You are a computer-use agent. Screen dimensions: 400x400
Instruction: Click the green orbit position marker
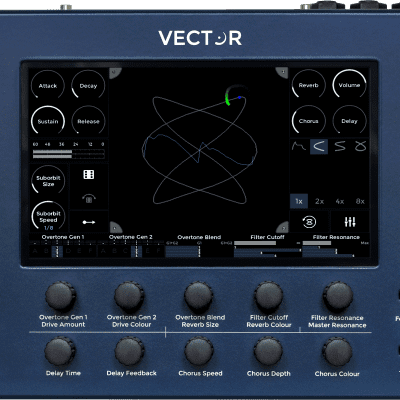pyautogui.click(x=228, y=100)
